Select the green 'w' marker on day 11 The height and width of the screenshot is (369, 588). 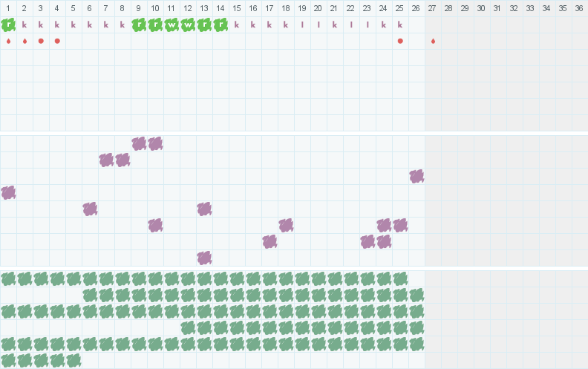tap(171, 25)
